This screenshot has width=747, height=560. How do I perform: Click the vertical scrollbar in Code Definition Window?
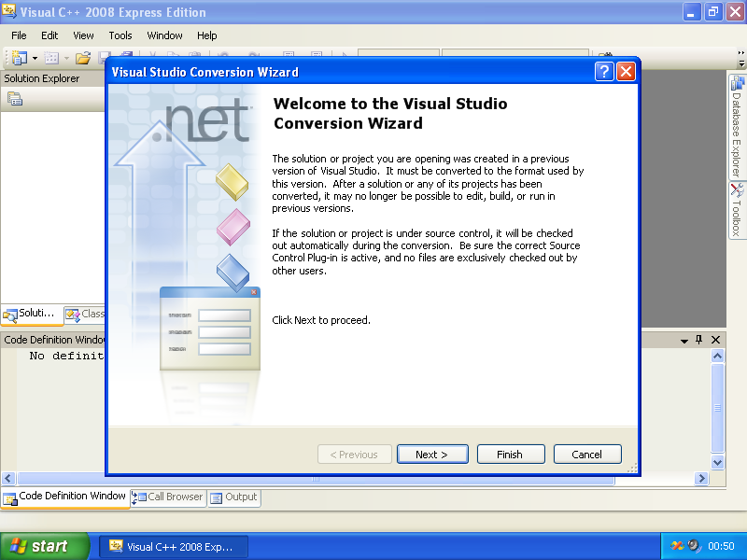717,406
